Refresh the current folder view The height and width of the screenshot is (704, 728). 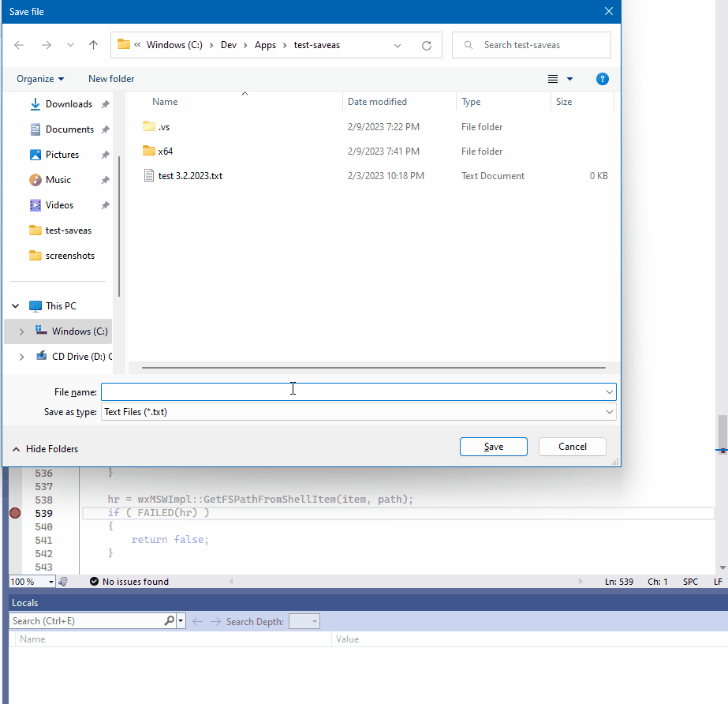[427, 45]
